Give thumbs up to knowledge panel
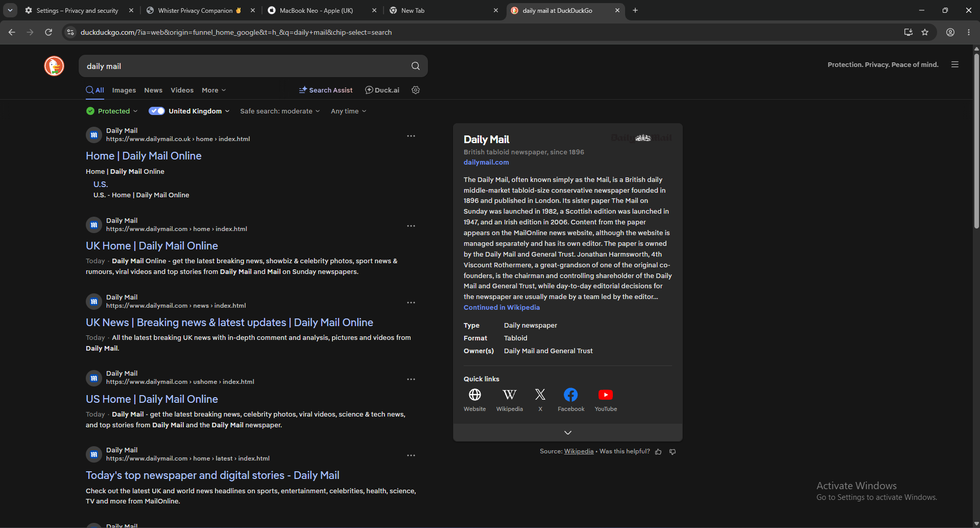This screenshot has height=528, width=980. coord(658,452)
